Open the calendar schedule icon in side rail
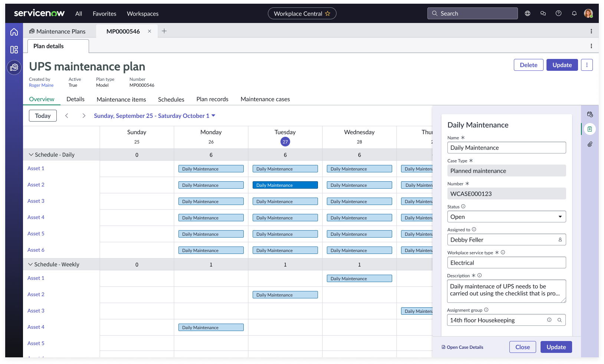Viewport: 604px width, 364px height. (x=590, y=114)
